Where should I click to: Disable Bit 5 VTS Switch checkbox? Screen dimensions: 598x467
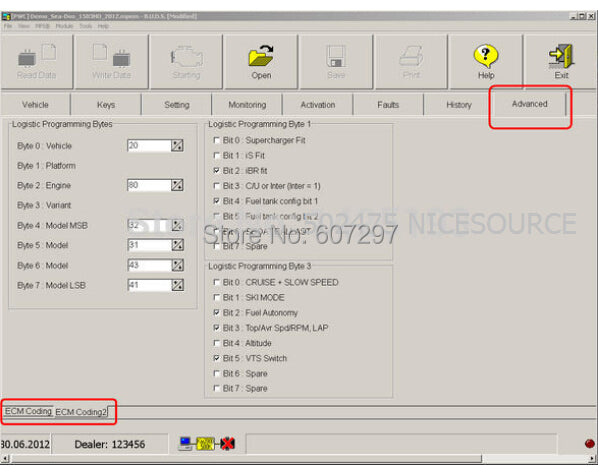pos(217,358)
